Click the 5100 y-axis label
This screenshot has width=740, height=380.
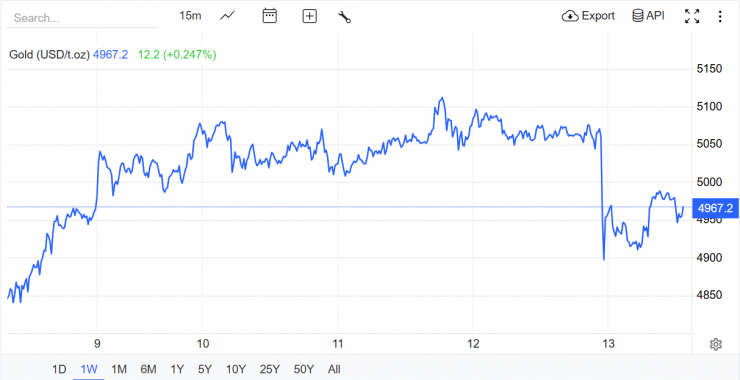pos(709,107)
